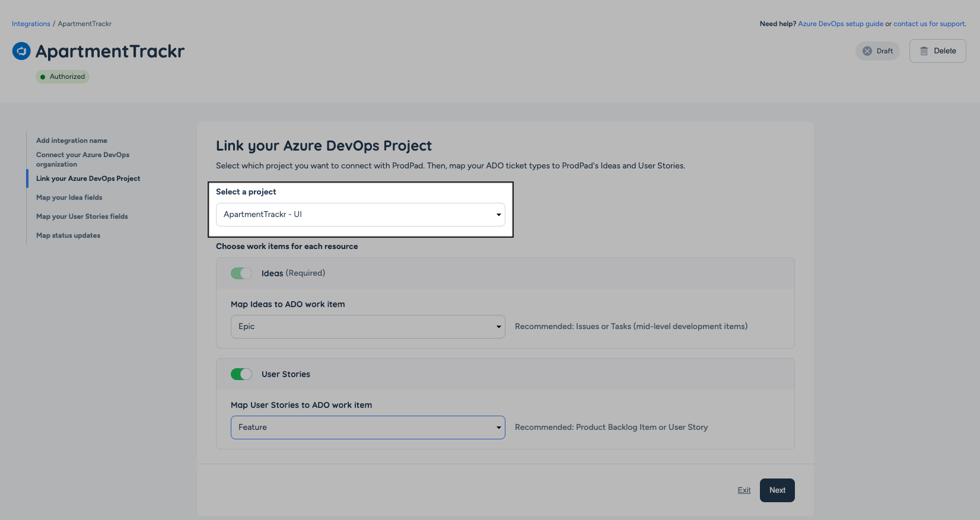980x520 pixels.
Task: Click the Draft status X icon
Action: click(x=867, y=51)
